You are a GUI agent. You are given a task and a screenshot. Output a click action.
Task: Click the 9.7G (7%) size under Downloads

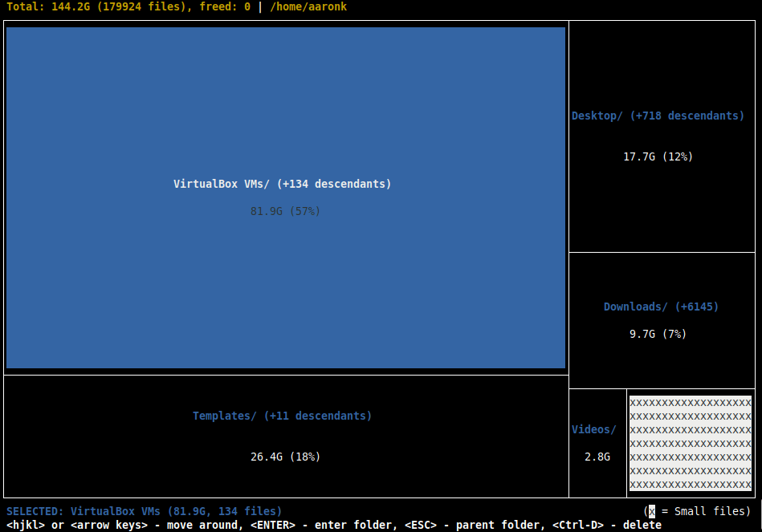[x=658, y=334]
